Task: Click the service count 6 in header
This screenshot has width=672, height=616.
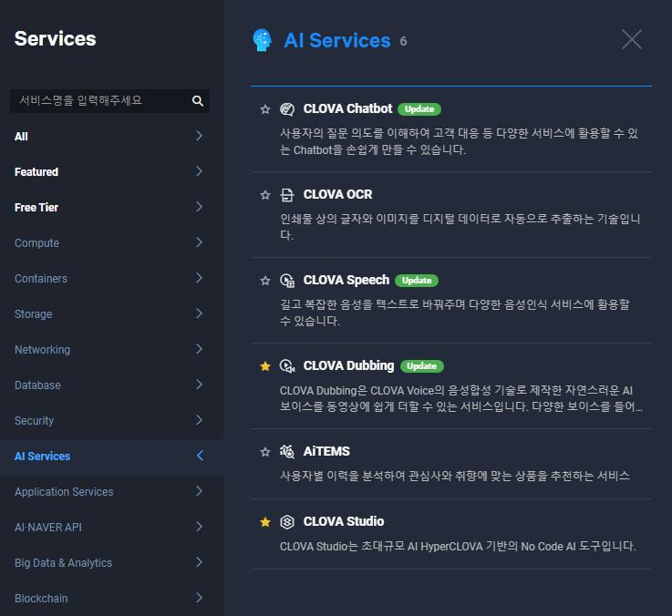Action: [403, 42]
